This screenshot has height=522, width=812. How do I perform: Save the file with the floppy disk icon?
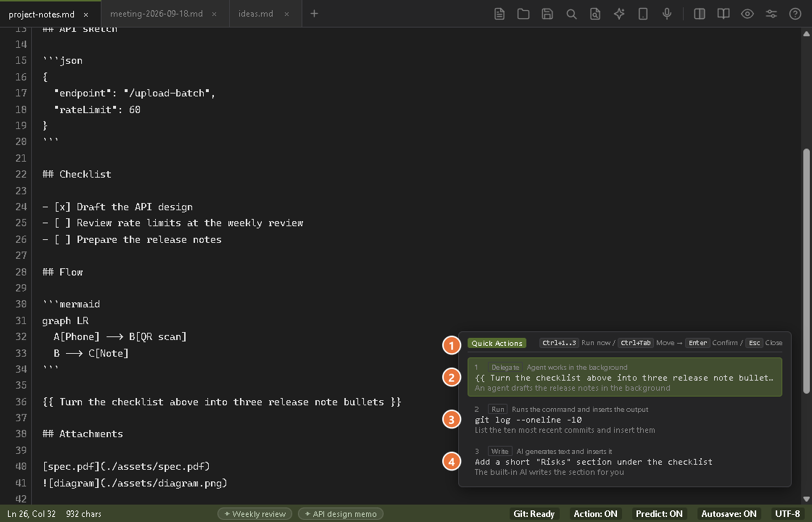pos(547,14)
